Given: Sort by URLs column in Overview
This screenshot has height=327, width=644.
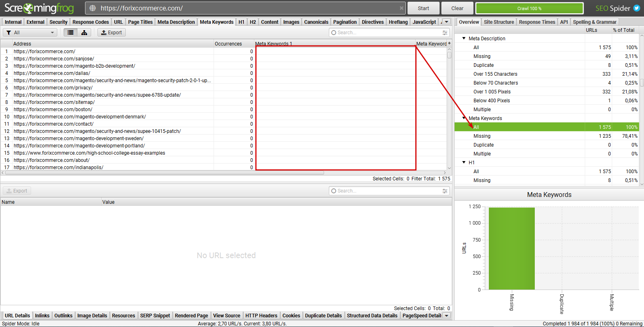Looking at the screenshot, I should click(x=598, y=30).
